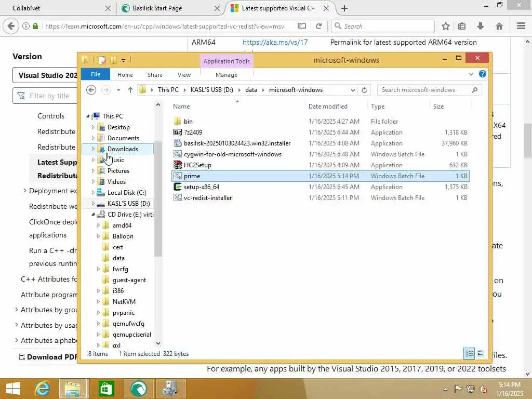Screen dimensions: 532x399
Task: Switch to the Home ribbon tab
Action: click(125, 75)
